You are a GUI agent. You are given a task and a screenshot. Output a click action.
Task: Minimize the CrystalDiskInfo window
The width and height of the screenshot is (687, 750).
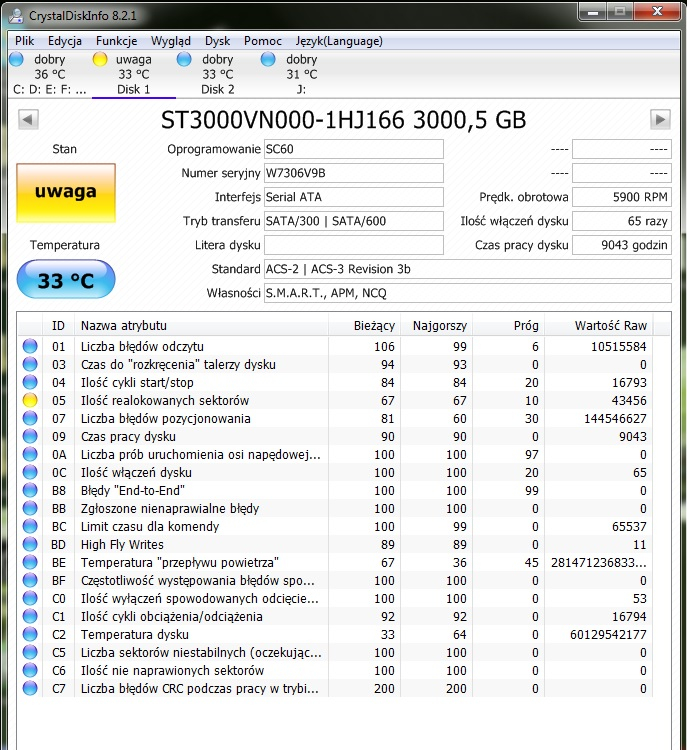coord(593,11)
